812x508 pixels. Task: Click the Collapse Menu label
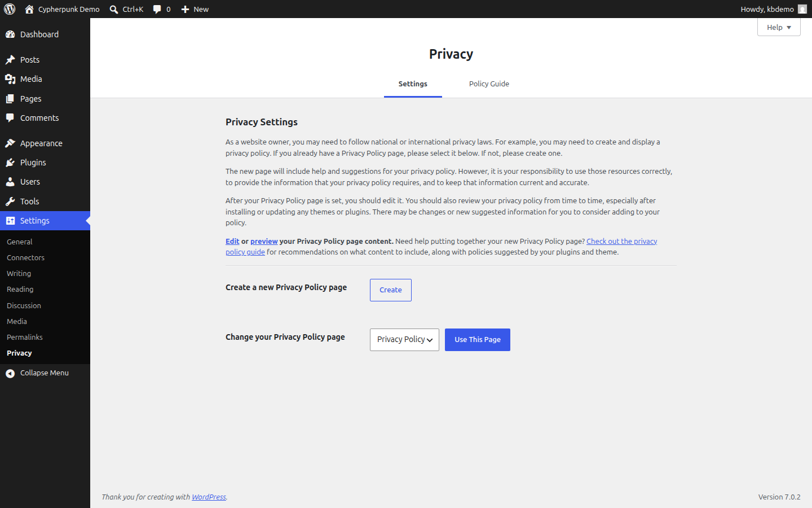click(x=45, y=373)
